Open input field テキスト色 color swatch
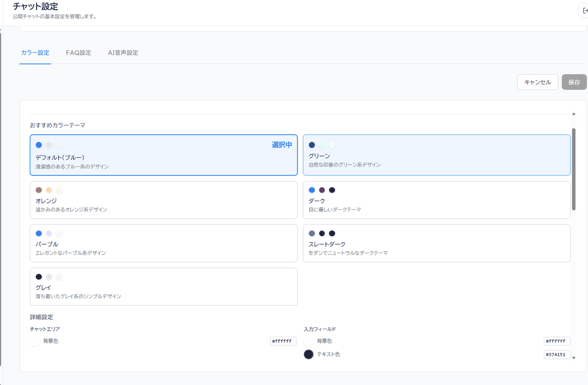Image resolution: width=588 pixels, height=385 pixels. pyautogui.click(x=309, y=354)
